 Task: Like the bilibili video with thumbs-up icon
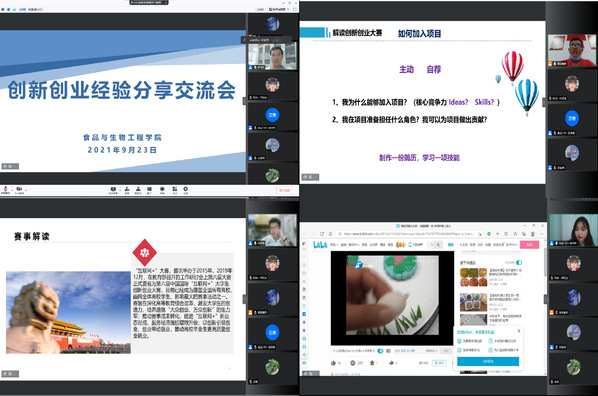tap(334, 363)
